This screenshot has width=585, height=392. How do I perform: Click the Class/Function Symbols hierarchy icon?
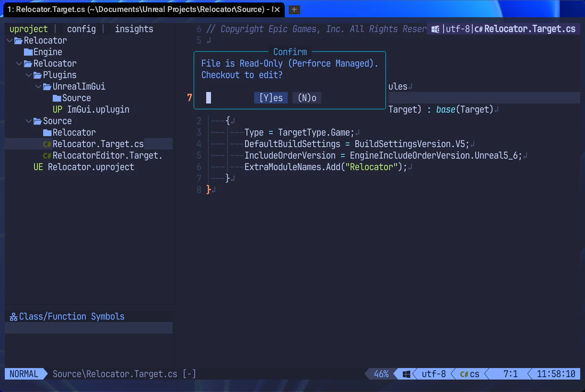pyautogui.click(x=13, y=317)
